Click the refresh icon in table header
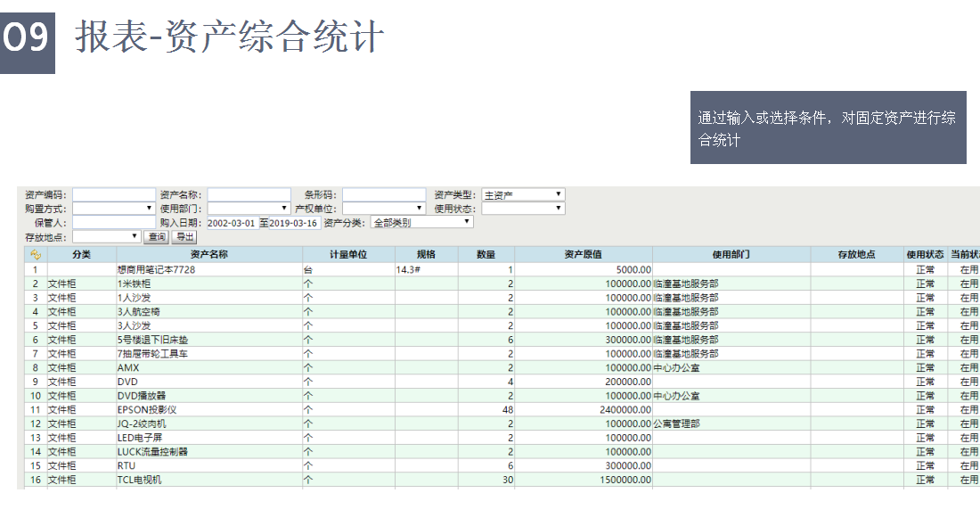The height and width of the screenshot is (526, 980). [36, 255]
